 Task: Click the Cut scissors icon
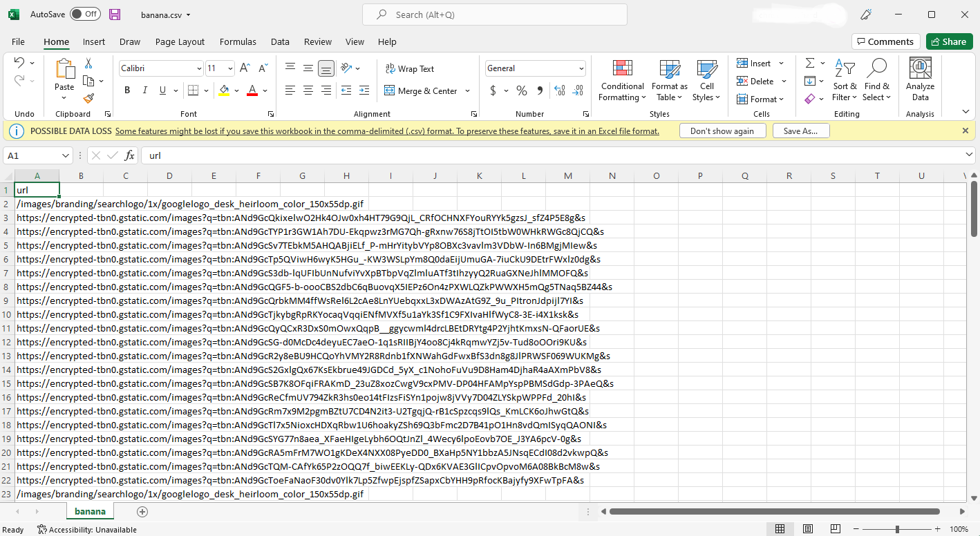click(x=88, y=64)
